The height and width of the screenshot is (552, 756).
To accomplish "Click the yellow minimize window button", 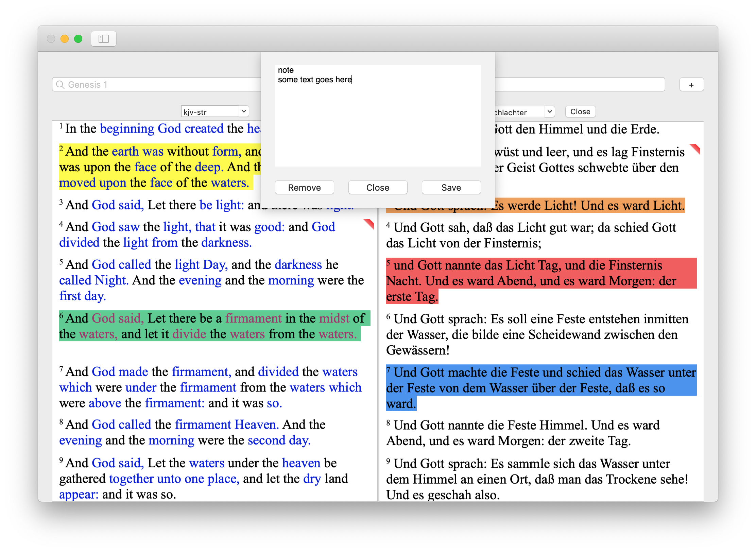I will point(65,39).
